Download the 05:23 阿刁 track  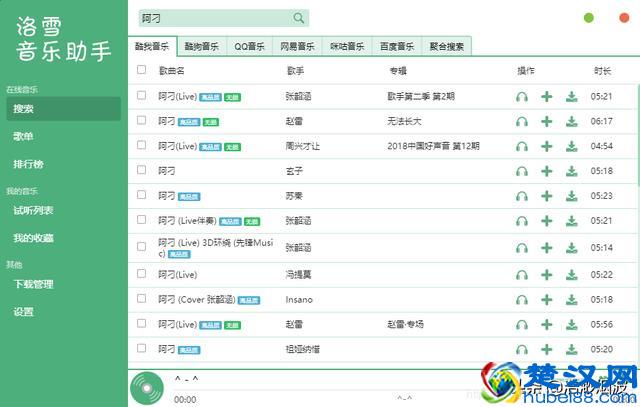pyautogui.click(x=571, y=196)
